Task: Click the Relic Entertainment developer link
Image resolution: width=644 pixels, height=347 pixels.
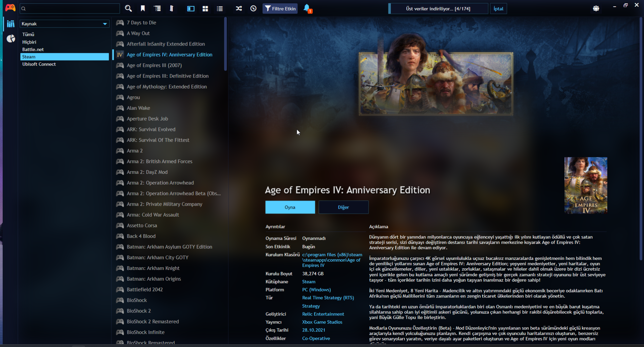Action: tap(323, 314)
